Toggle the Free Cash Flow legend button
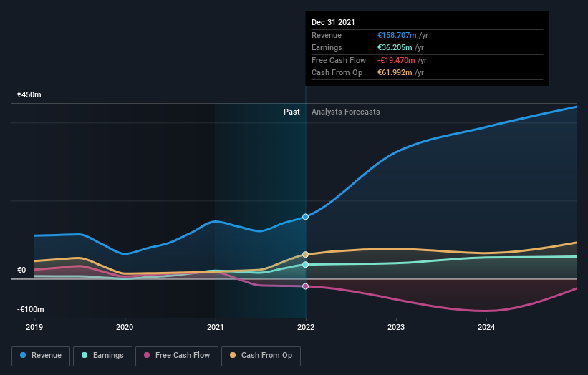Viewport: 588px width, 375px height. [177, 356]
